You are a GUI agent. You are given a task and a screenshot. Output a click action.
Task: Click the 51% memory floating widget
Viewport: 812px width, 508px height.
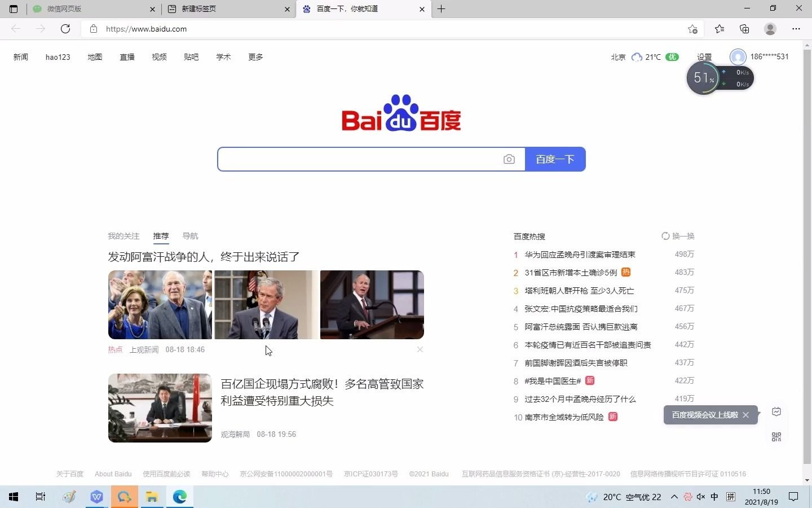pyautogui.click(x=703, y=78)
